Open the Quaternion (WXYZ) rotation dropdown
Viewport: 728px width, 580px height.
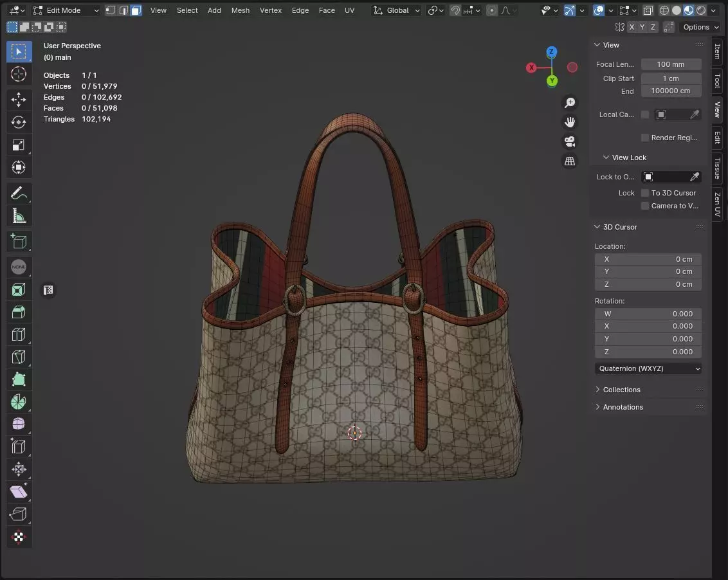(648, 368)
